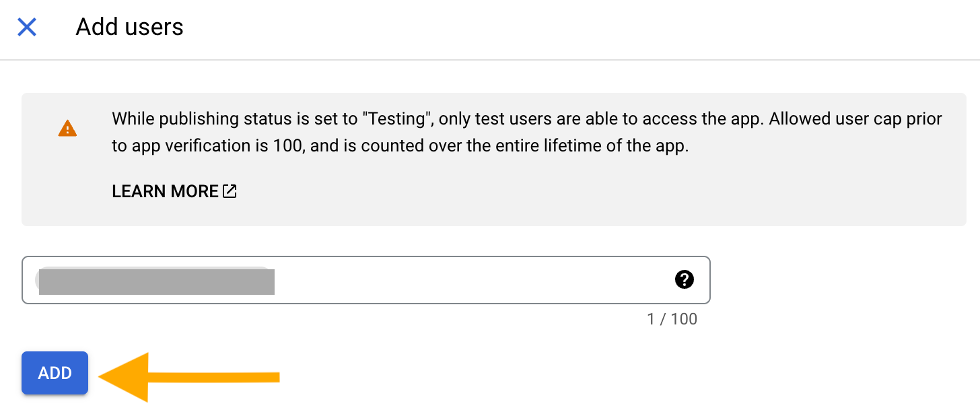Follow the LEARN MORE documentation link
Viewport: 980px width, 416px height.
pyautogui.click(x=165, y=190)
